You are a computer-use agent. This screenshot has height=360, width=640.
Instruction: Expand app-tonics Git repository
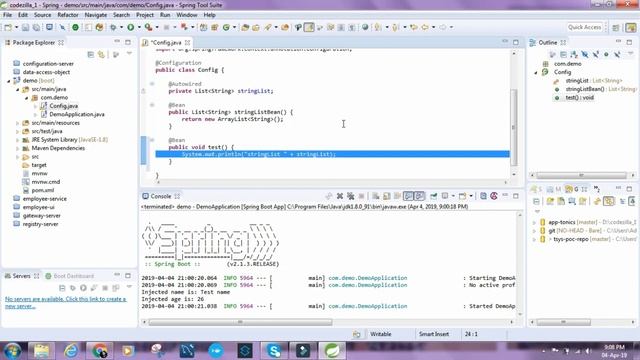coord(534,222)
